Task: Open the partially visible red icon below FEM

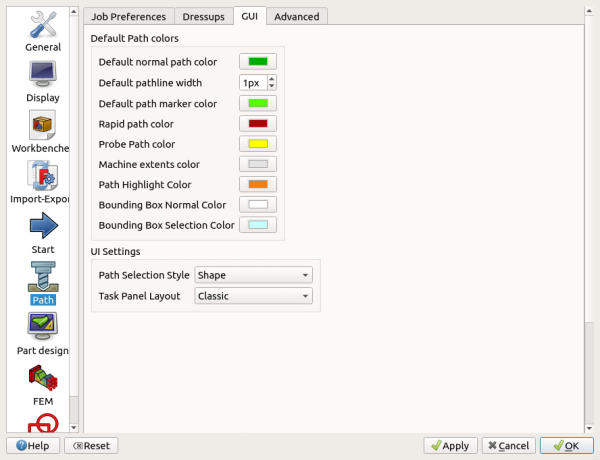Action: (43, 423)
